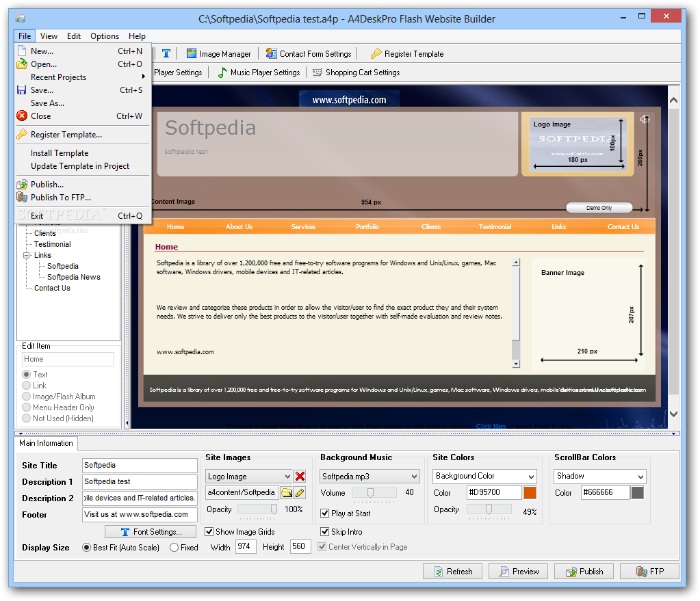700x601 pixels.
Task: Toggle Skip Intro checkbox
Action: coord(324,531)
